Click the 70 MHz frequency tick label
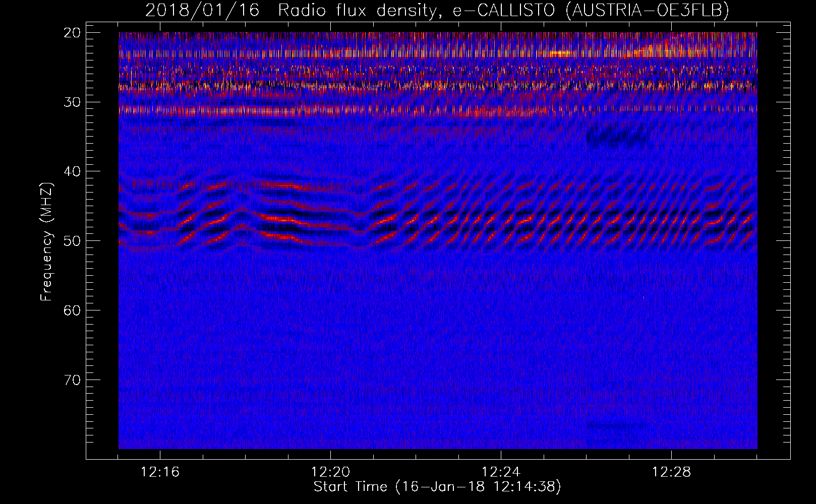816x504 pixels. 73,380
